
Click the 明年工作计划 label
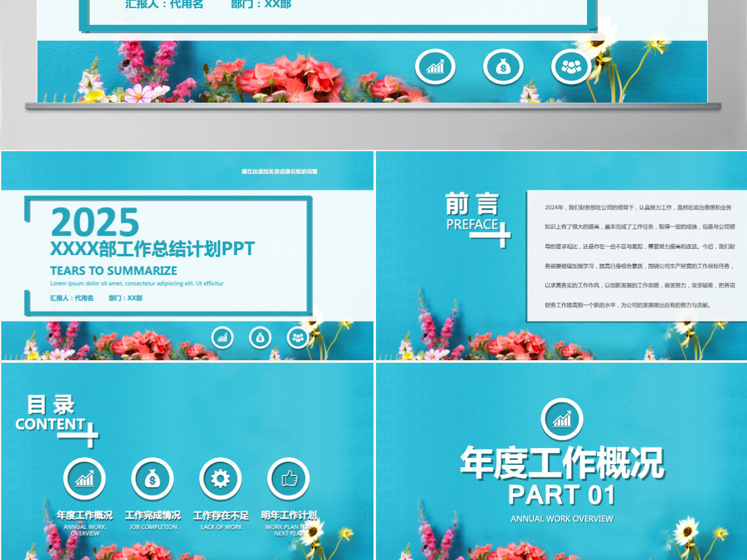click(x=289, y=516)
